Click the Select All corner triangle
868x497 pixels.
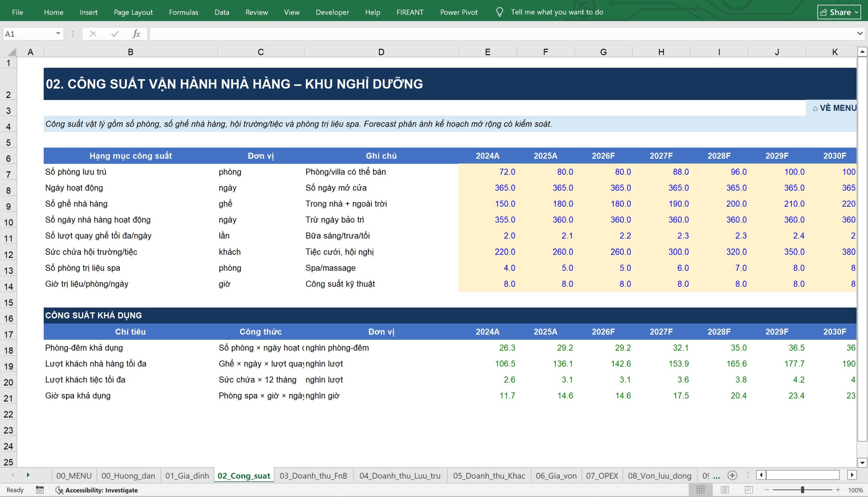12,52
